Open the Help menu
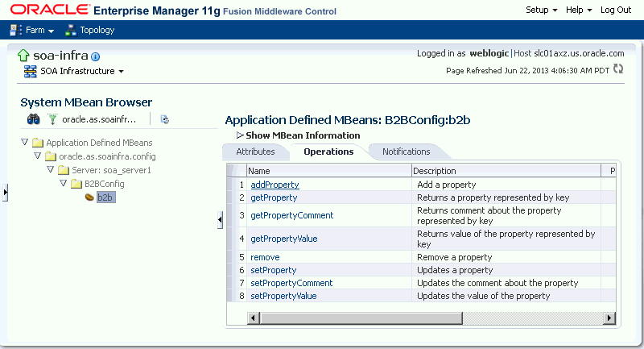 (x=579, y=10)
